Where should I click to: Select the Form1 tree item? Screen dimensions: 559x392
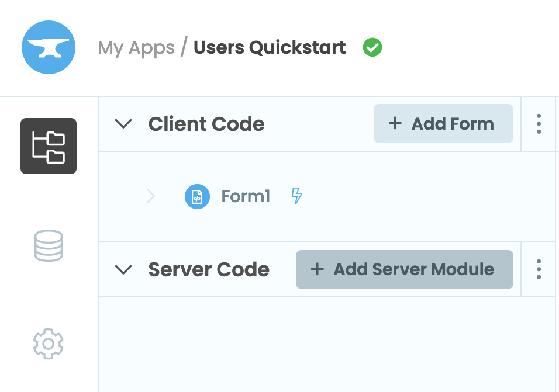pyautogui.click(x=245, y=196)
